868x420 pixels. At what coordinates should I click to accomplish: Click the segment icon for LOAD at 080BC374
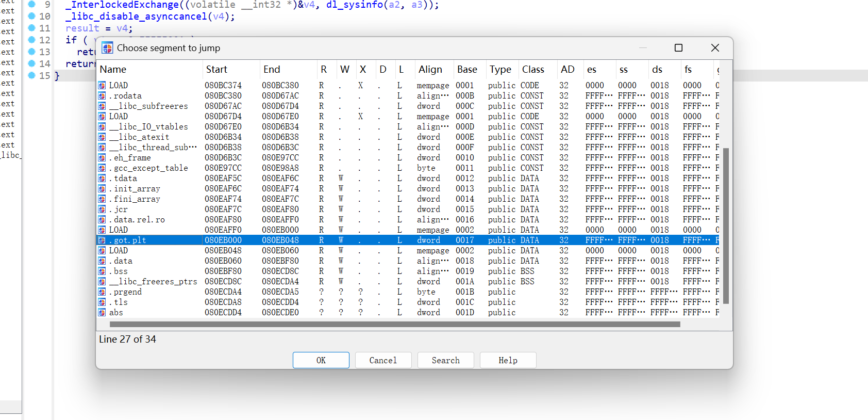click(102, 85)
